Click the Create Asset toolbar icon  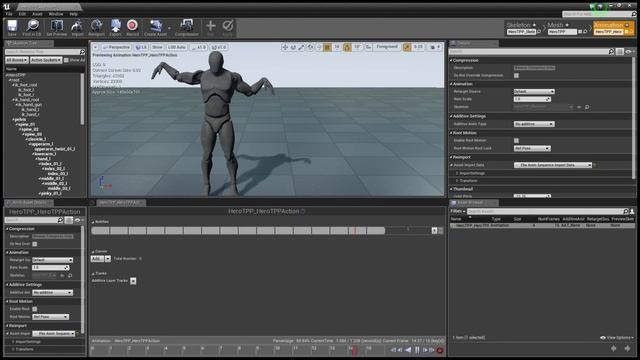pos(156,27)
